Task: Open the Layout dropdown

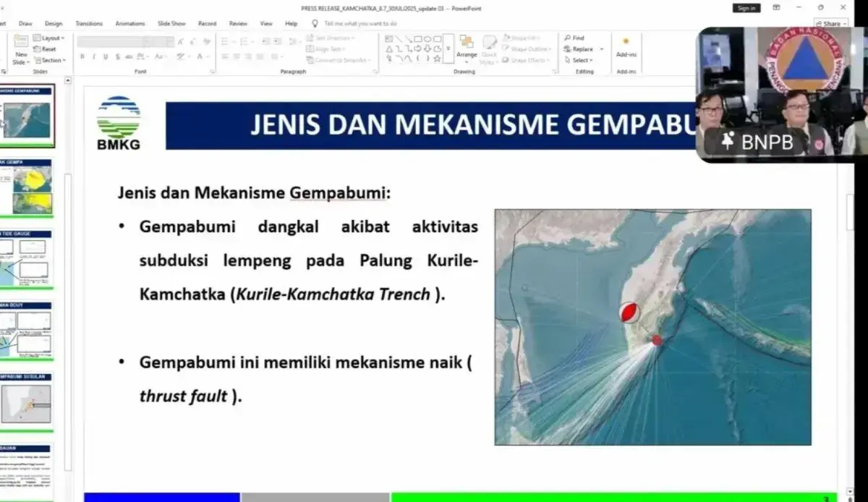Action: (x=50, y=38)
